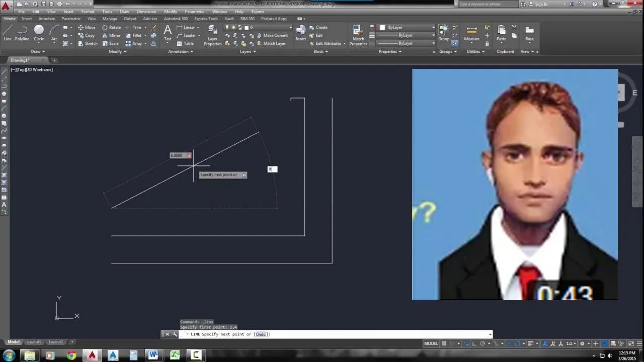Click the layer 0 color swatch

(x=247, y=28)
